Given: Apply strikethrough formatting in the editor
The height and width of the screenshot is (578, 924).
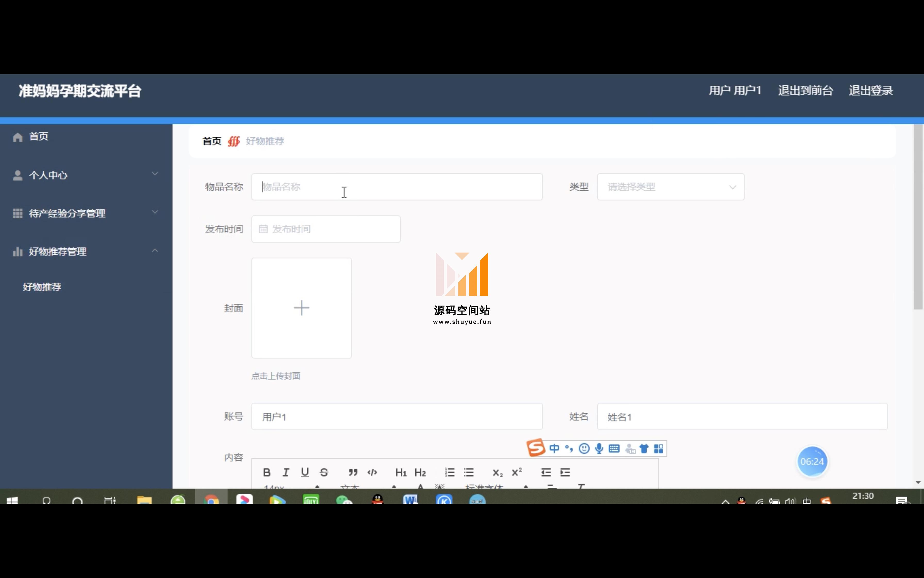Looking at the screenshot, I should point(324,472).
